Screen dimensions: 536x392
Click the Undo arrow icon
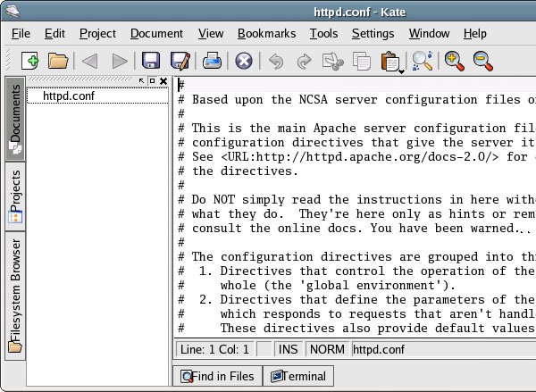(276, 61)
